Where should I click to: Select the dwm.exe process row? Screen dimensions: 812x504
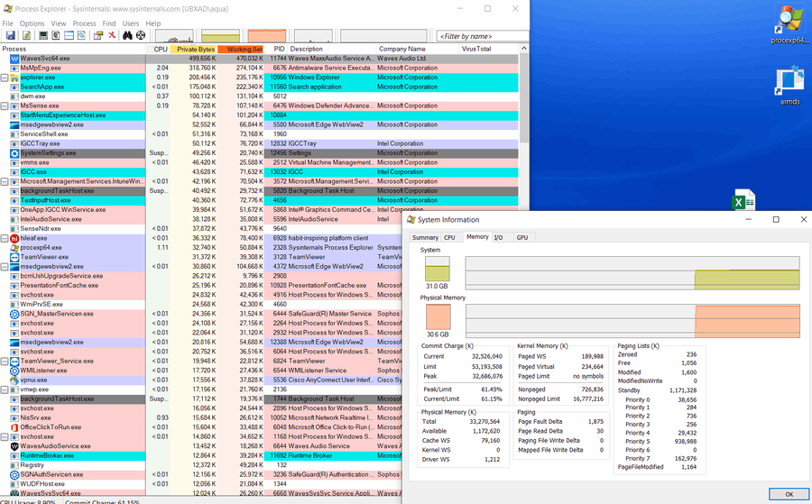coord(259,96)
